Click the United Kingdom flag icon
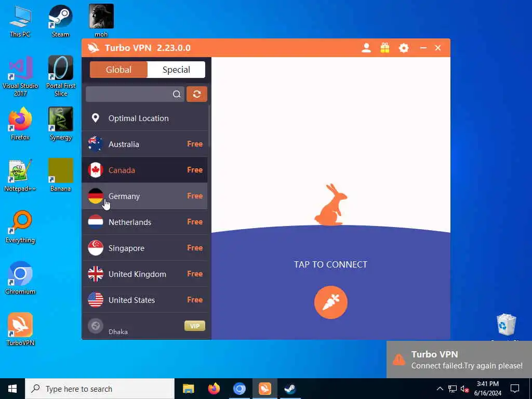 coord(96,274)
